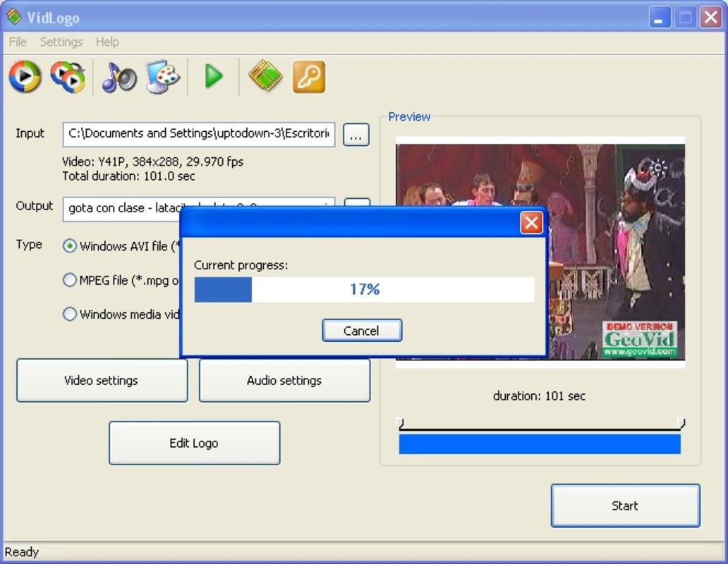Click the Edit Logo button
Viewport: 728px width, 564px height.
coord(194,443)
